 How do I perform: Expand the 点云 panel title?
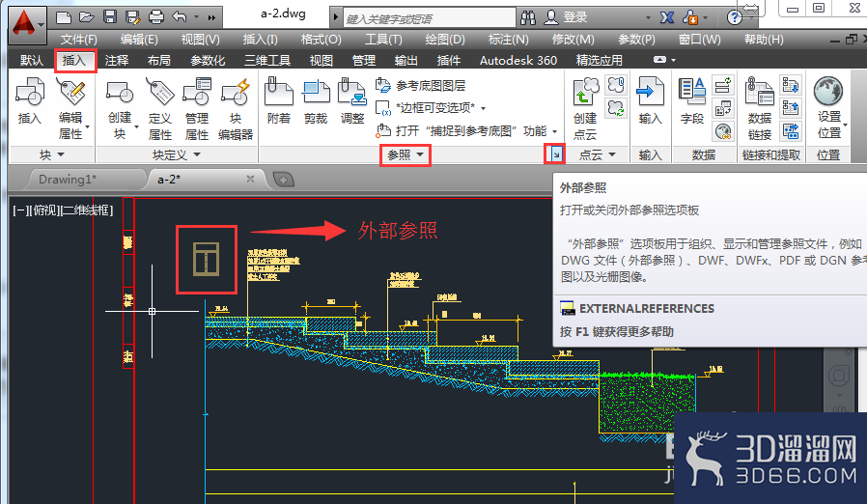point(598,154)
